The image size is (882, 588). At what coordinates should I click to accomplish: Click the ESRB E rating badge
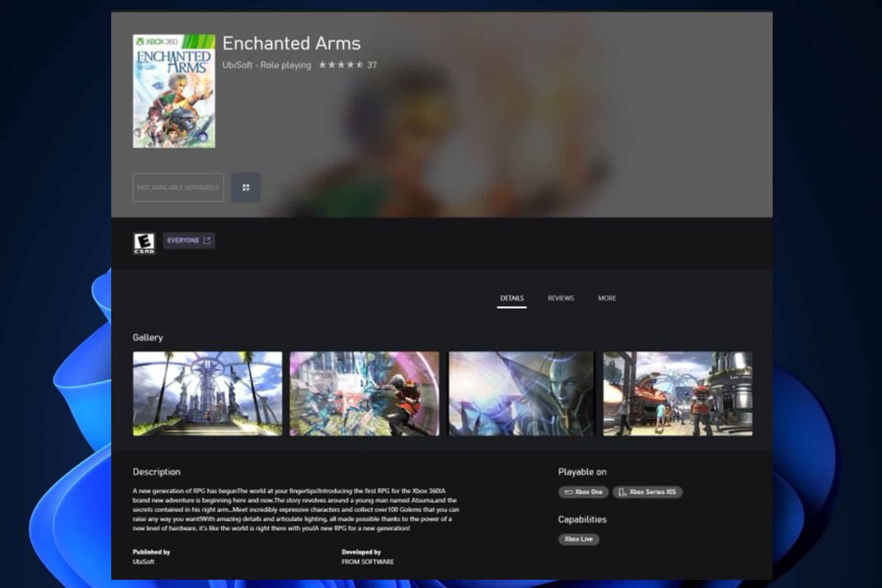click(144, 243)
